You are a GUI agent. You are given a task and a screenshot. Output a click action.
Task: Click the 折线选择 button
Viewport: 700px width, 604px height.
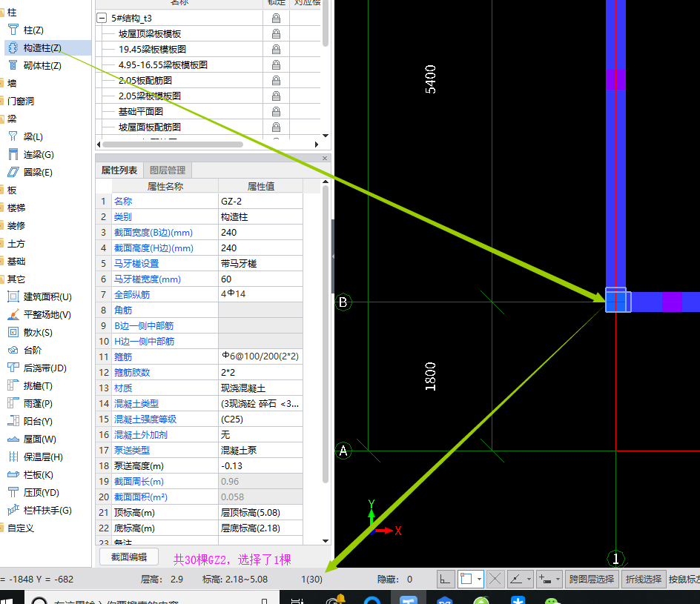pos(644,579)
